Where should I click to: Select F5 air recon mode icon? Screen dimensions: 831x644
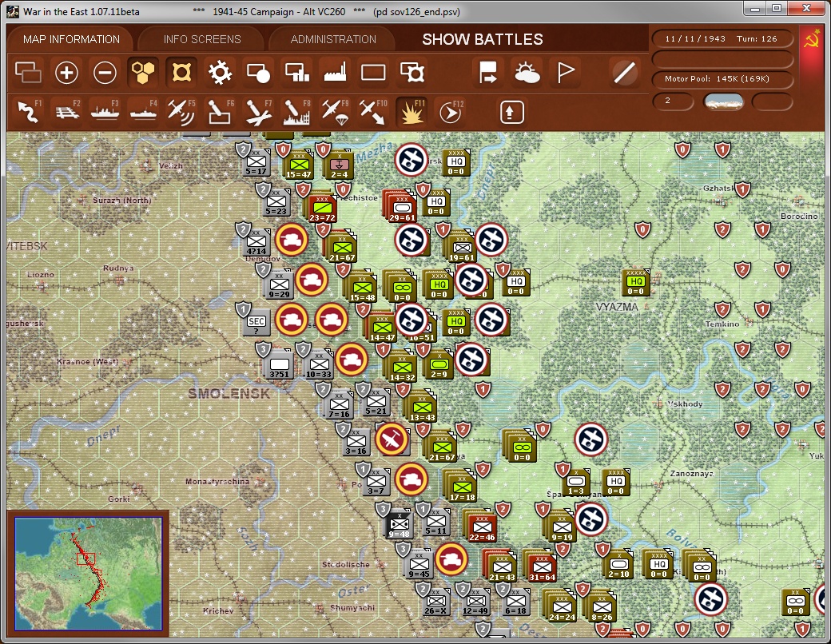(181, 112)
